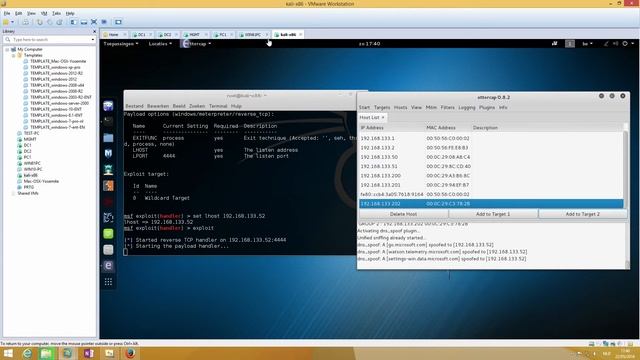The image size is (640, 360).
Task: Open the terminal icon in Kali dock
Action: [108, 121]
